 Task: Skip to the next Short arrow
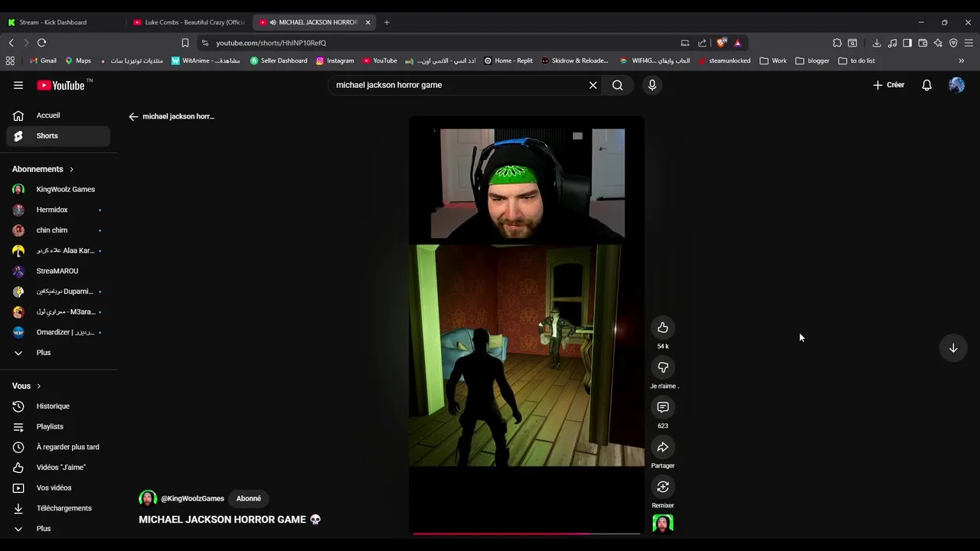[953, 348]
